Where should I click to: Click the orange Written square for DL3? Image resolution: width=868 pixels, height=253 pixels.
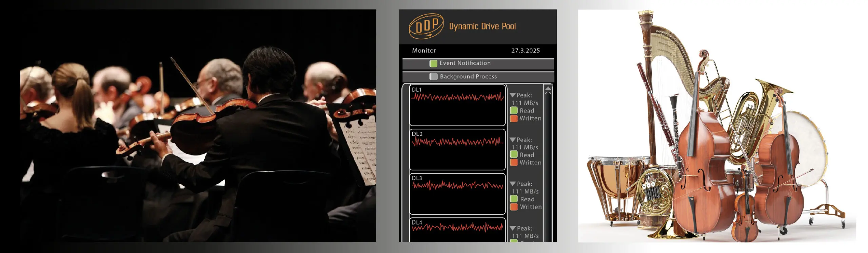tap(514, 207)
